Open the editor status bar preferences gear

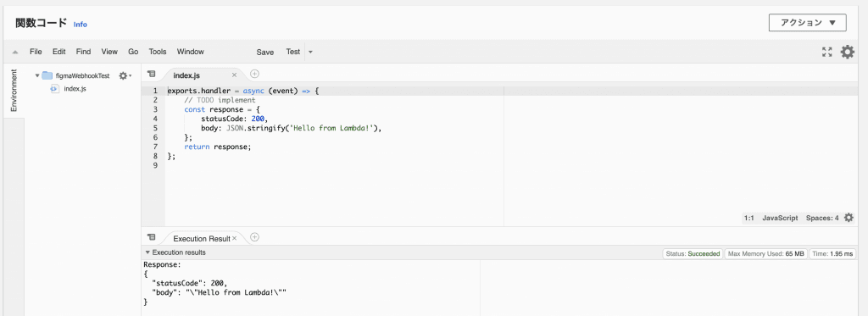tap(849, 218)
